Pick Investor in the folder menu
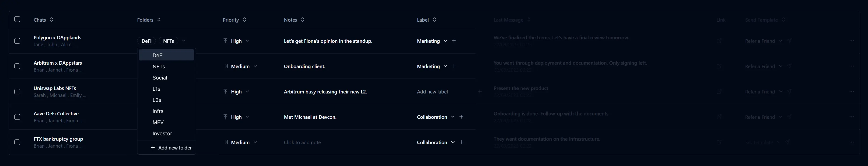This screenshot has width=868, height=166. pos(162,133)
